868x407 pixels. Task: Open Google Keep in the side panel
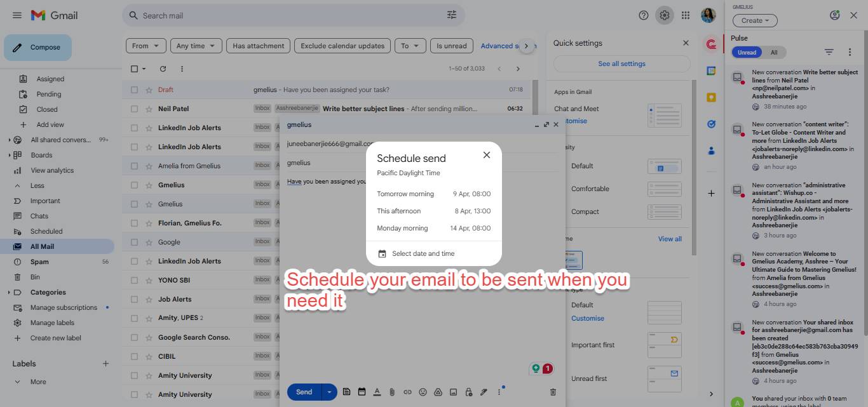coord(711,97)
